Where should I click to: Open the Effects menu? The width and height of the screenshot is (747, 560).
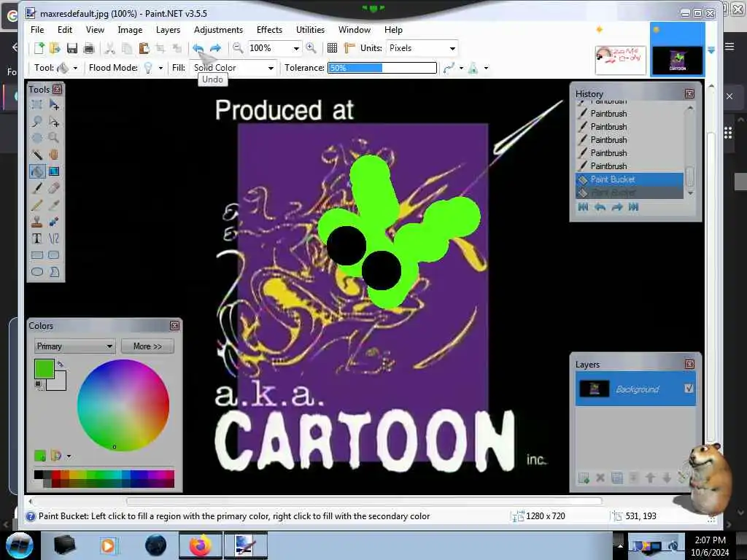[269, 29]
